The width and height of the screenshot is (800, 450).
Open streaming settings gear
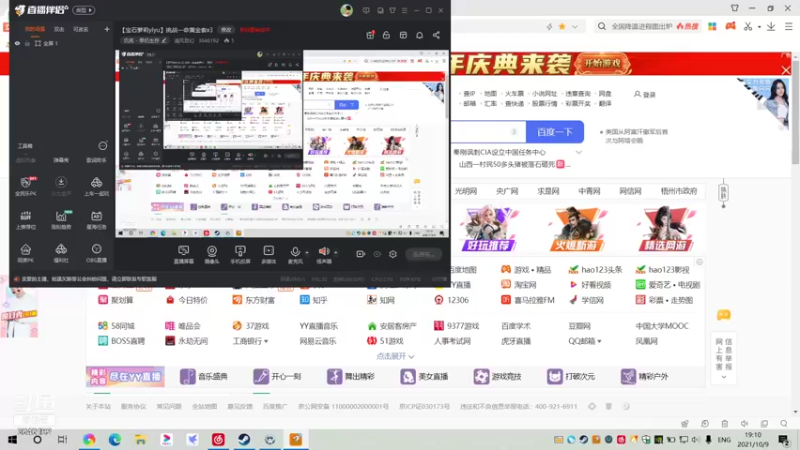[x=393, y=254]
